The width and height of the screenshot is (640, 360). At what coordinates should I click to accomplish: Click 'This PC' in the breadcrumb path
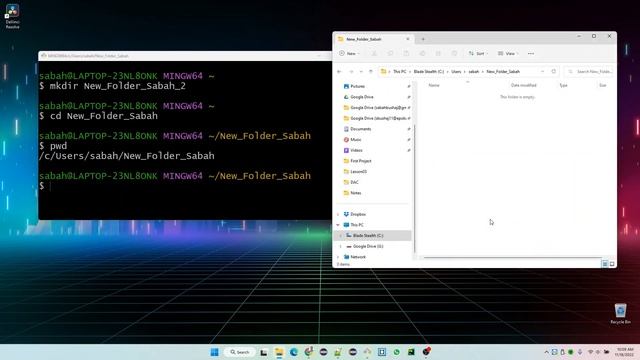pos(400,71)
